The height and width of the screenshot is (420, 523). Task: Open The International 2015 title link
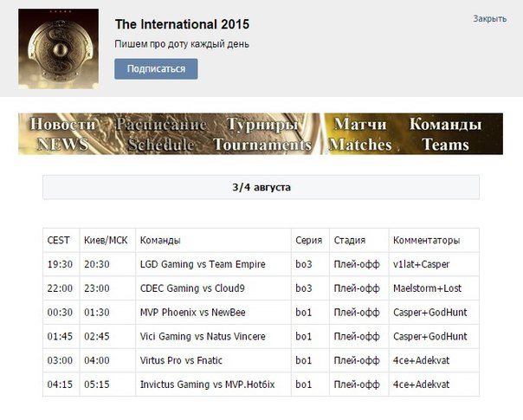[x=182, y=24]
